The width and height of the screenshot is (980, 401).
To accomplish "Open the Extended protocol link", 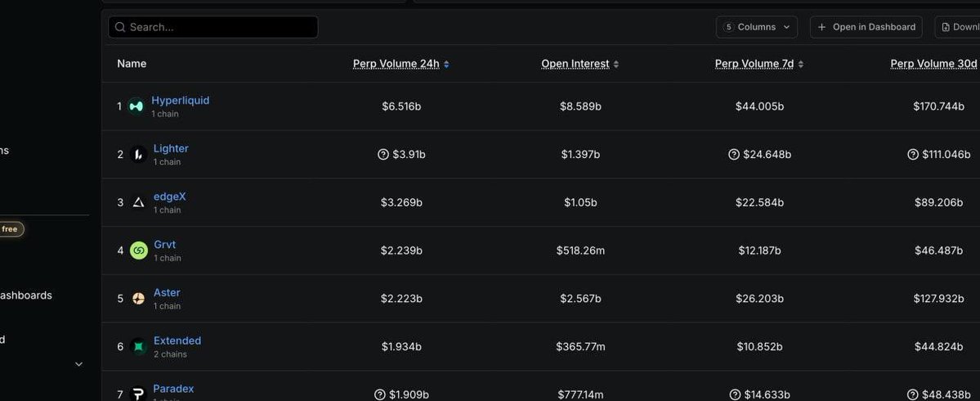I will point(177,340).
